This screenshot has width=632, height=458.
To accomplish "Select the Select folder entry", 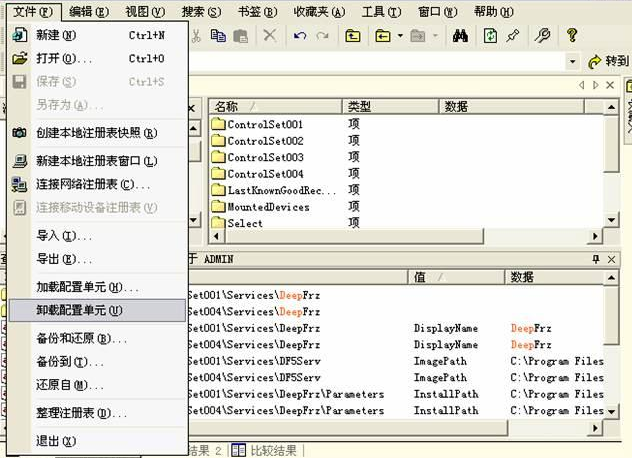I will 237,223.
